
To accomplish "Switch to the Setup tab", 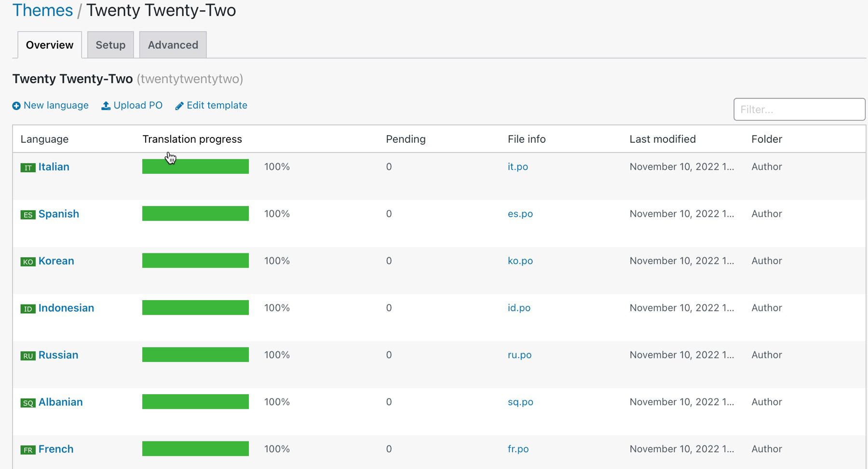I will [110, 45].
